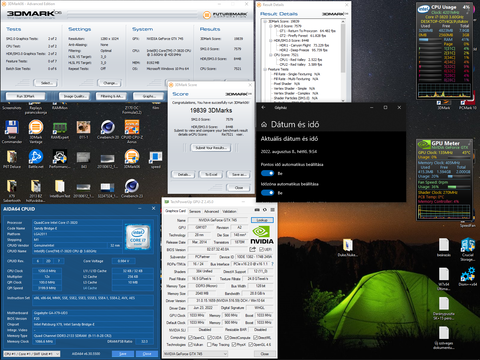Select the IntelBurnTest folder icon
The image size is (480, 360).
(60, 188)
